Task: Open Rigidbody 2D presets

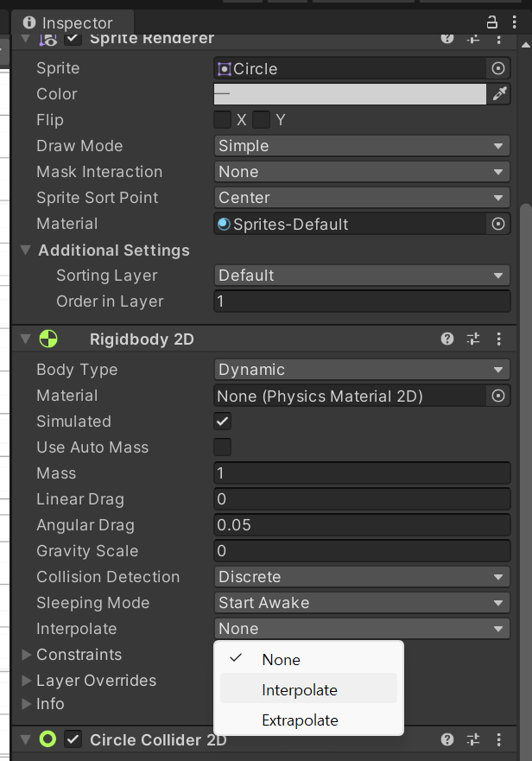Action: tap(473, 339)
